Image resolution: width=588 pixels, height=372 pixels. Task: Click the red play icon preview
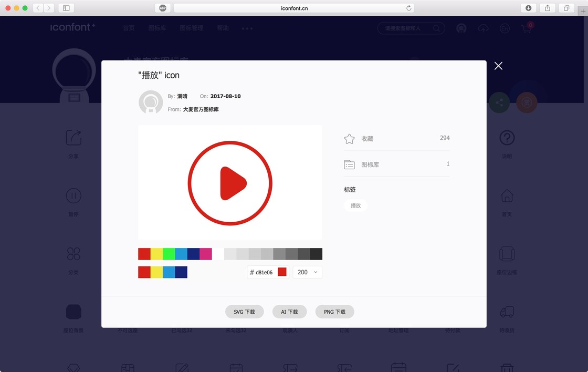pyautogui.click(x=230, y=183)
